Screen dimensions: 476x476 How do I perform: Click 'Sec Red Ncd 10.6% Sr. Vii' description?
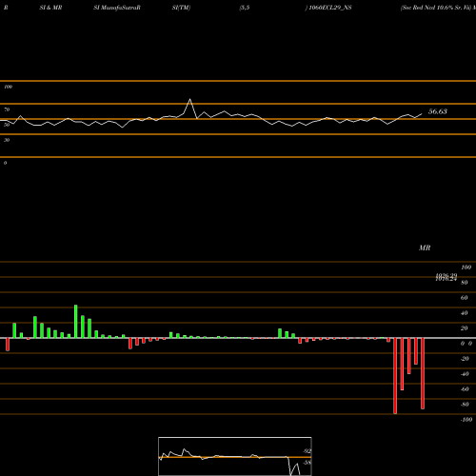tap(436, 8)
